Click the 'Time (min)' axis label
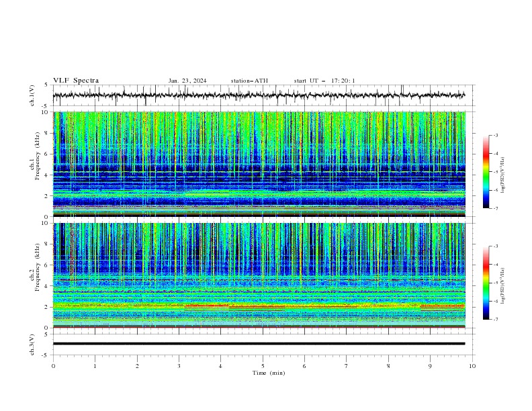Screen dimensions: 532x411 269,373
